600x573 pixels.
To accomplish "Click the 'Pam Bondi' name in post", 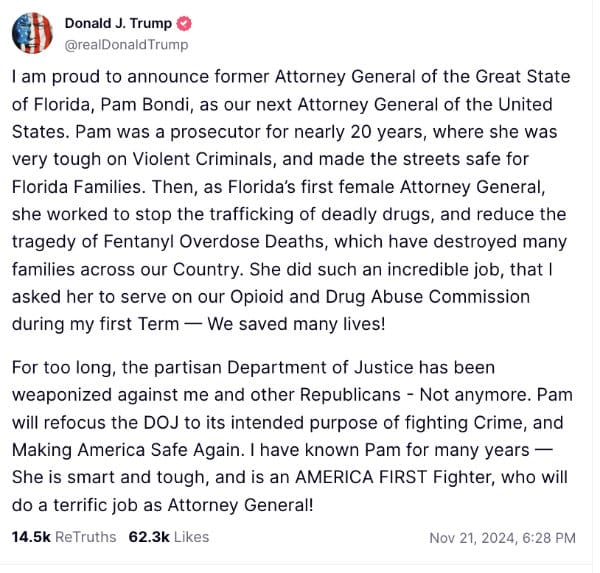I will (x=145, y=104).
